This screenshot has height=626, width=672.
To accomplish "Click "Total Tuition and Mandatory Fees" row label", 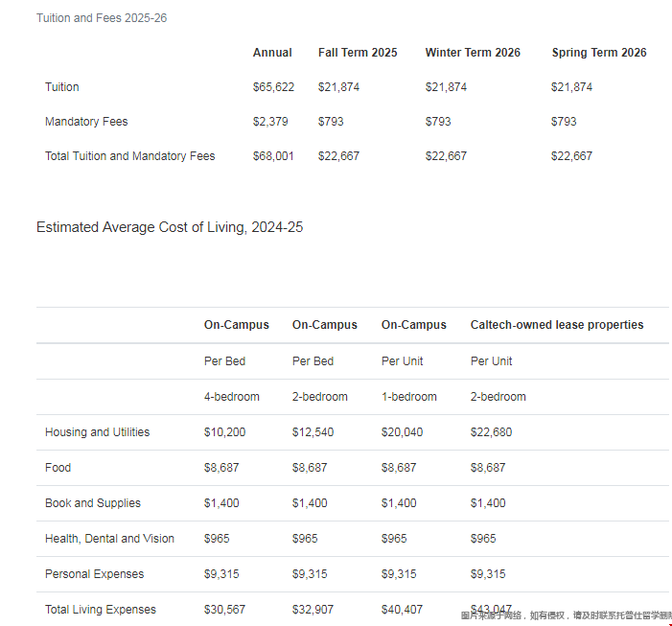I will pos(130,156).
